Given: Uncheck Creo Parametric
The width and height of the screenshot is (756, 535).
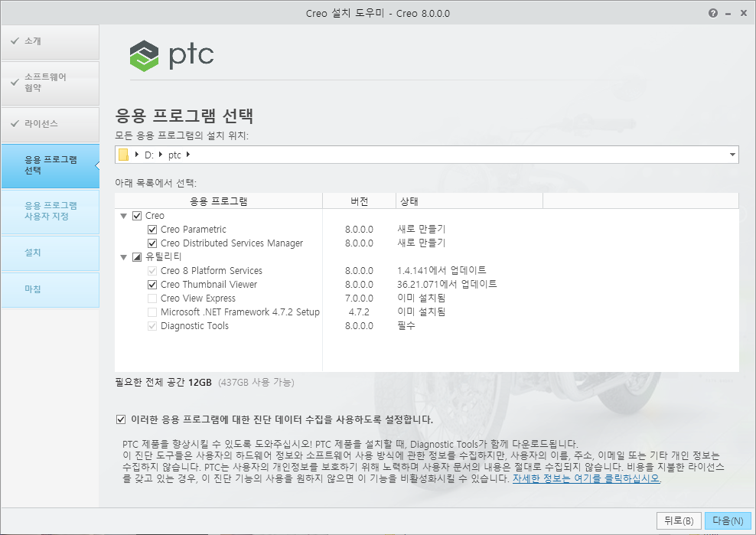Looking at the screenshot, I should 152,230.
